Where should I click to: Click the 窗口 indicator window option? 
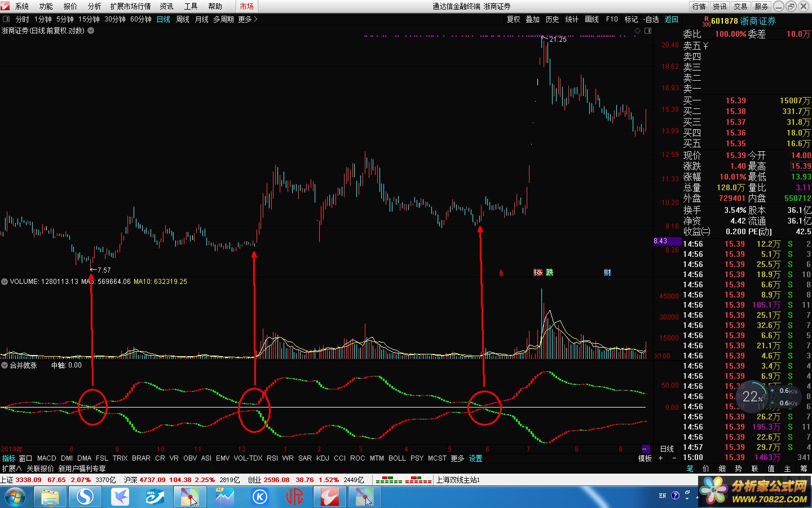tap(25, 458)
